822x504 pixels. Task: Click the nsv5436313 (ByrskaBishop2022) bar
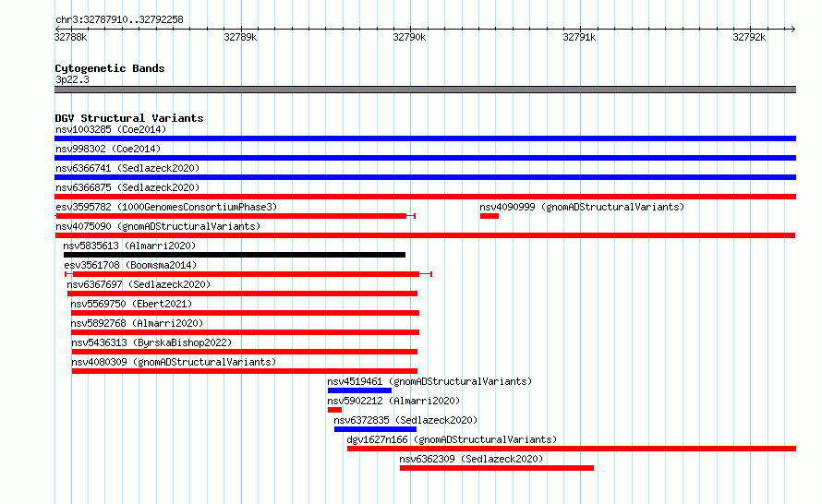click(x=245, y=352)
